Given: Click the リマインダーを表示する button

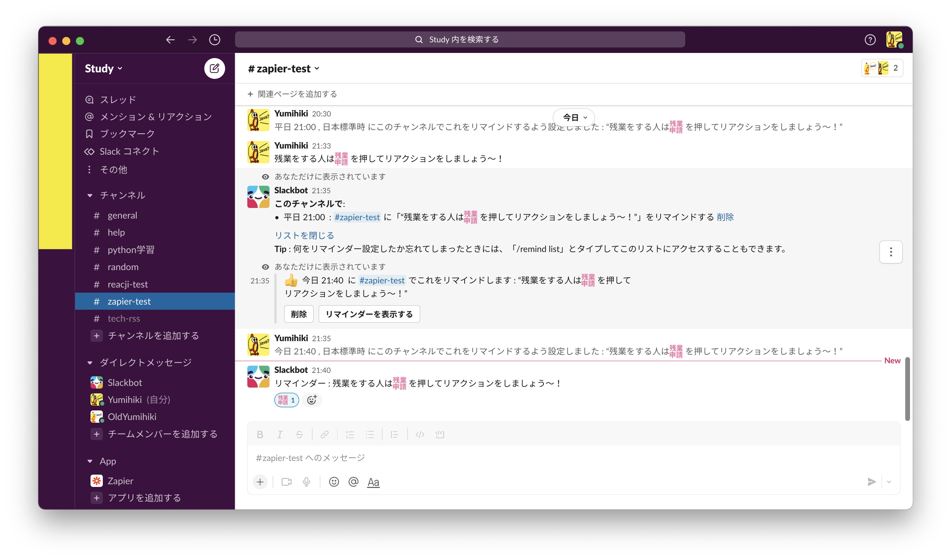Looking at the screenshot, I should click(x=369, y=313).
